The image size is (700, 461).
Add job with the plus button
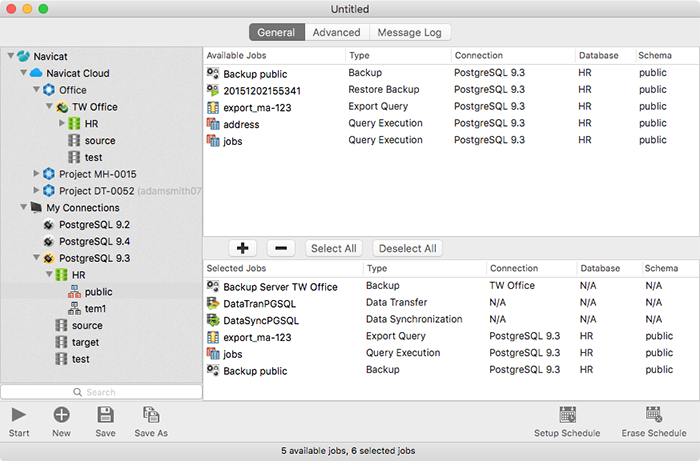[x=242, y=248]
